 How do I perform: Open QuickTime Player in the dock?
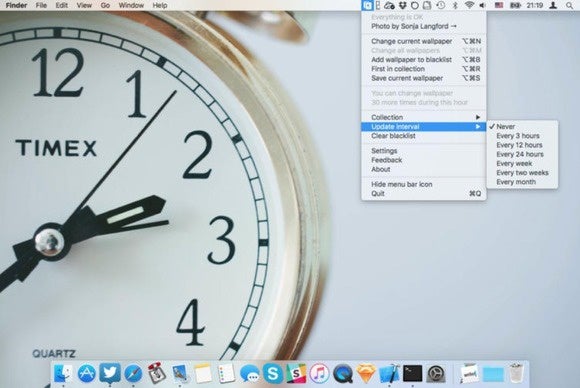click(x=343, y=373)
